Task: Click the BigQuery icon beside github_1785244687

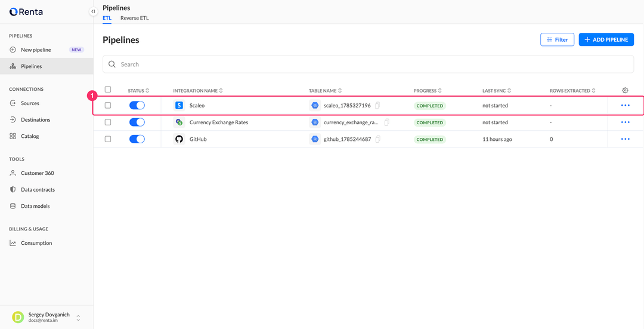Action: click(x=315, y=139)
